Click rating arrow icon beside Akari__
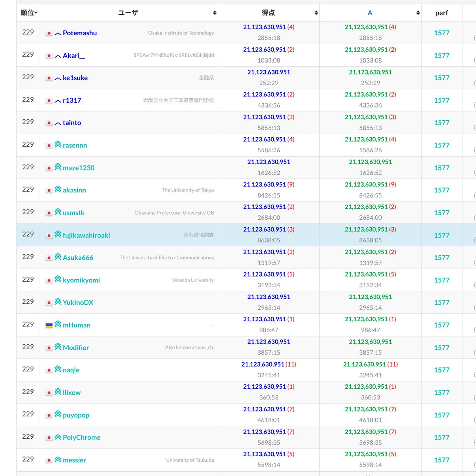Screen dimensions: 476x476 click(58, 56)
